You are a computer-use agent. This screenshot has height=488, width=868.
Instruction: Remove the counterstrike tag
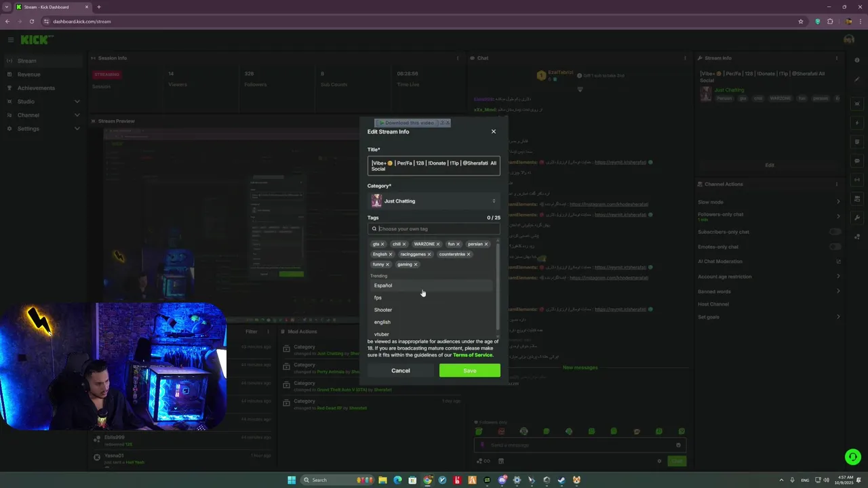click(469, 254)
